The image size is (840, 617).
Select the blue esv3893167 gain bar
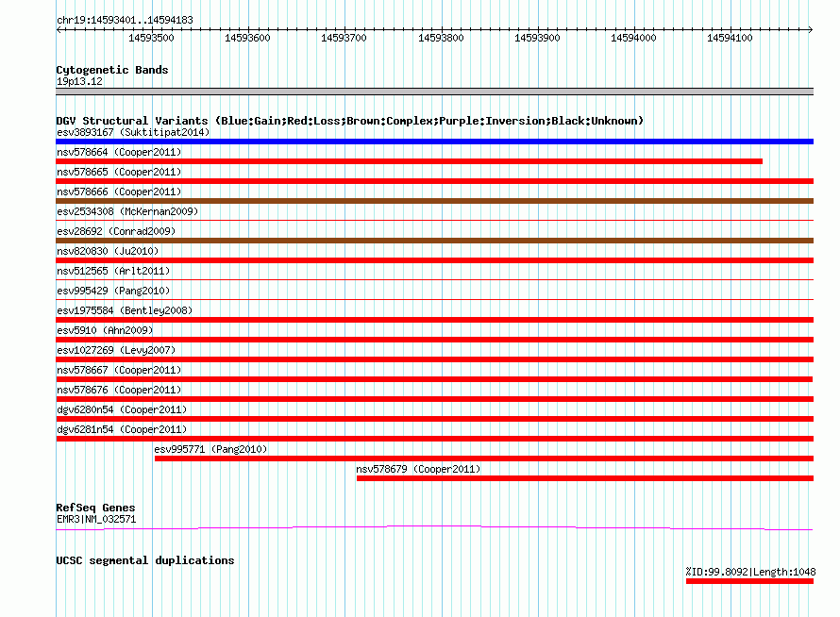434,142
